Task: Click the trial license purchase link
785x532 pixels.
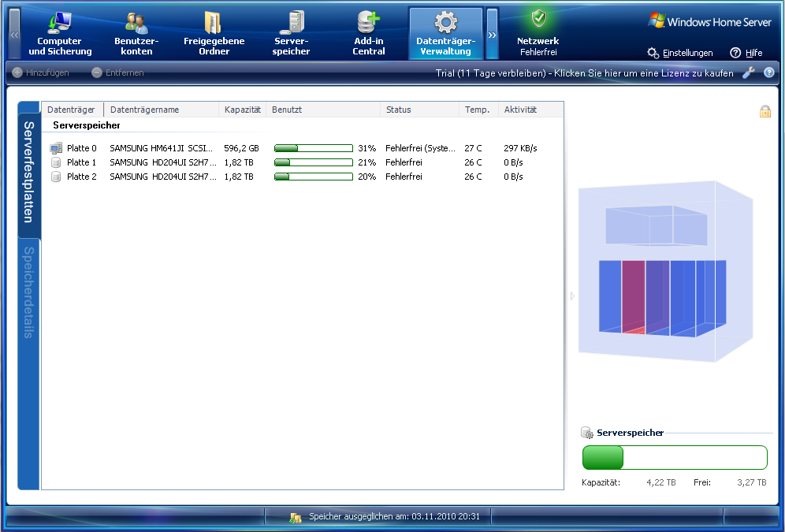Action: [x=584, y=73]
